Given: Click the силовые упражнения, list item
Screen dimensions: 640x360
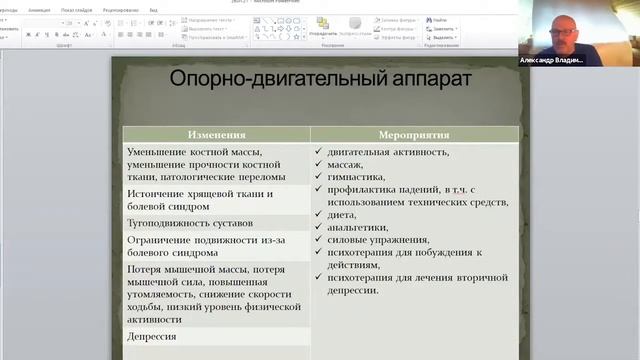Looking at the screenshot, I should tap(378, 240).
